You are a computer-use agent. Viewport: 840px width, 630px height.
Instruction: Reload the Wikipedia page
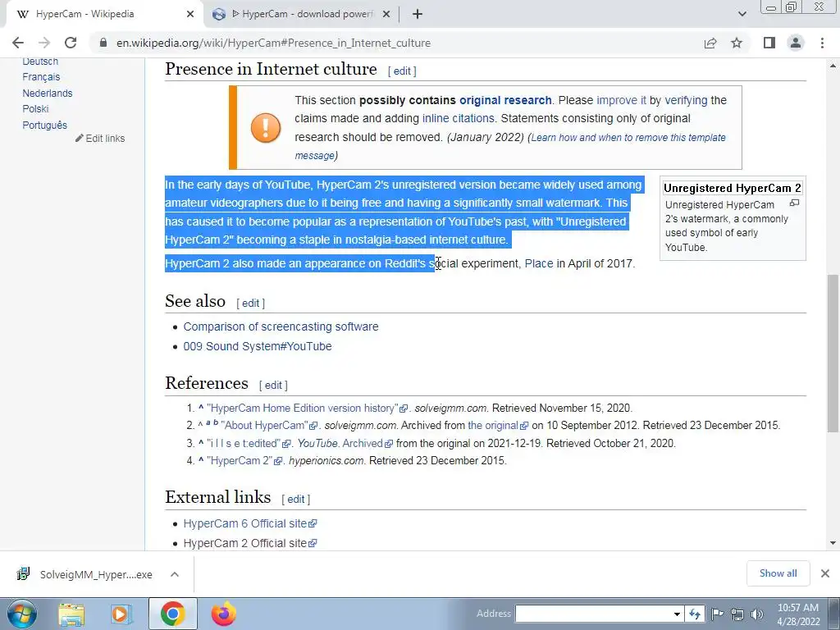(x=71, y=43)
